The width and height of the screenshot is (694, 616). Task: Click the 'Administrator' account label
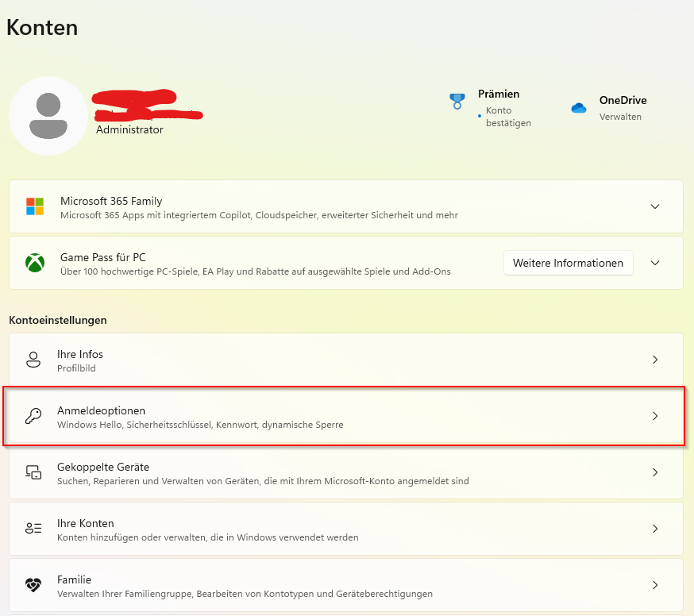click(129, 129)
